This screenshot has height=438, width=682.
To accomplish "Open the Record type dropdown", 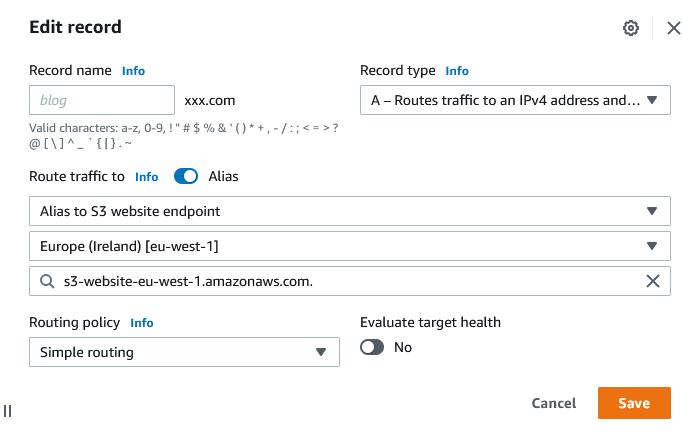I will (x=515, y=100).
